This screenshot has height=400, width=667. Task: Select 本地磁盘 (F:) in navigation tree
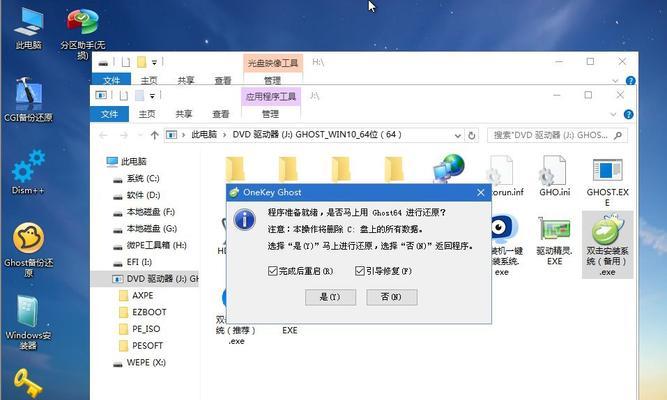(144, 212)
